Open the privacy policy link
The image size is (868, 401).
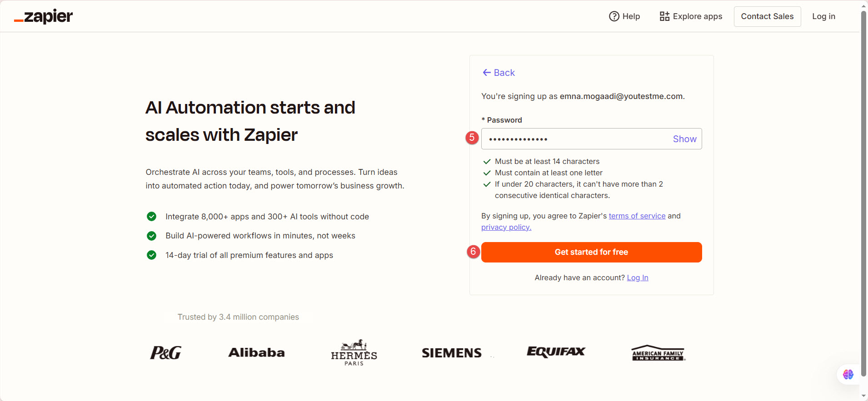click(x=506, y=227)
